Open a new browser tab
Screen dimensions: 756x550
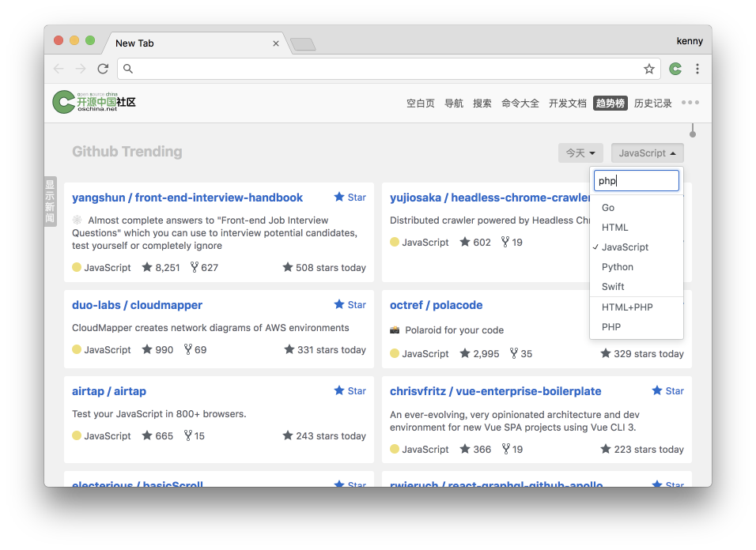point(303,44)
